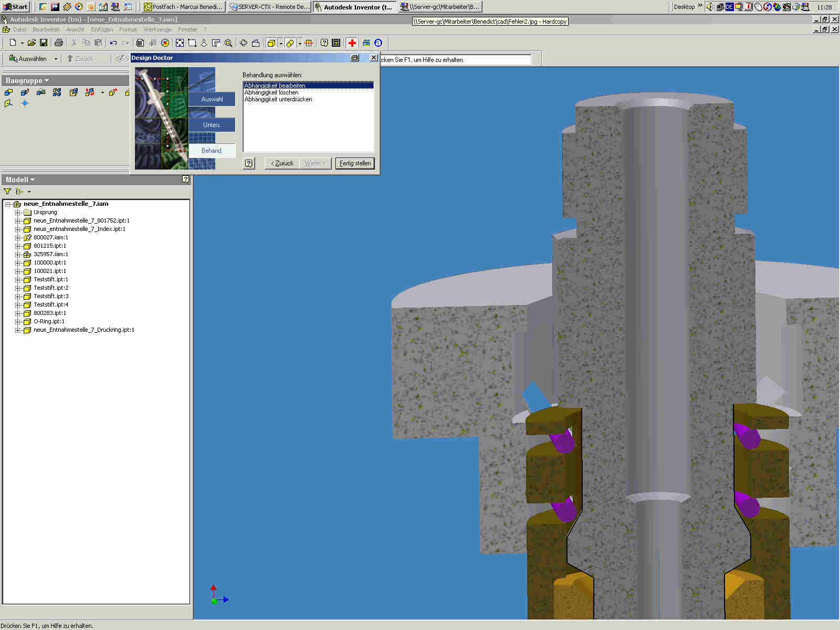
Task: Click the filter funnel icon in Modell panel
Action: pos(7,192)
